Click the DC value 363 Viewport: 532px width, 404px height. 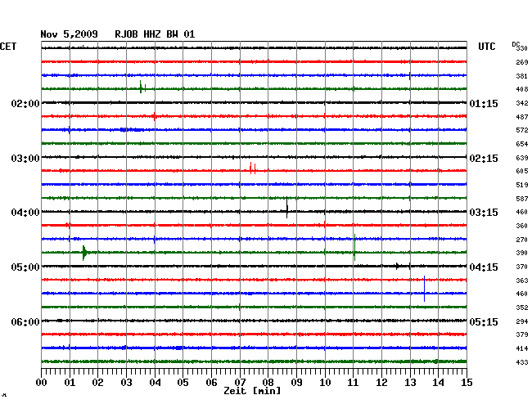click(x=522, y=281)
